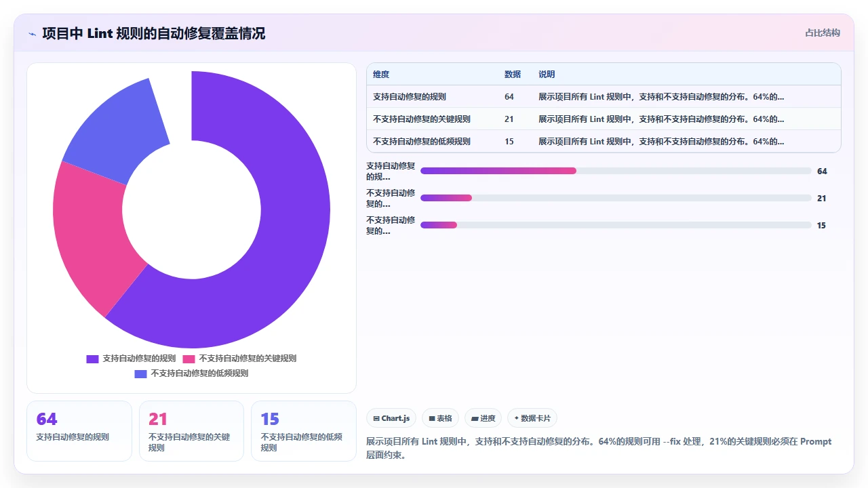Viewport: 868px width, 488px height.
Task: Click the stat card with 64
Action: [79, 431]
